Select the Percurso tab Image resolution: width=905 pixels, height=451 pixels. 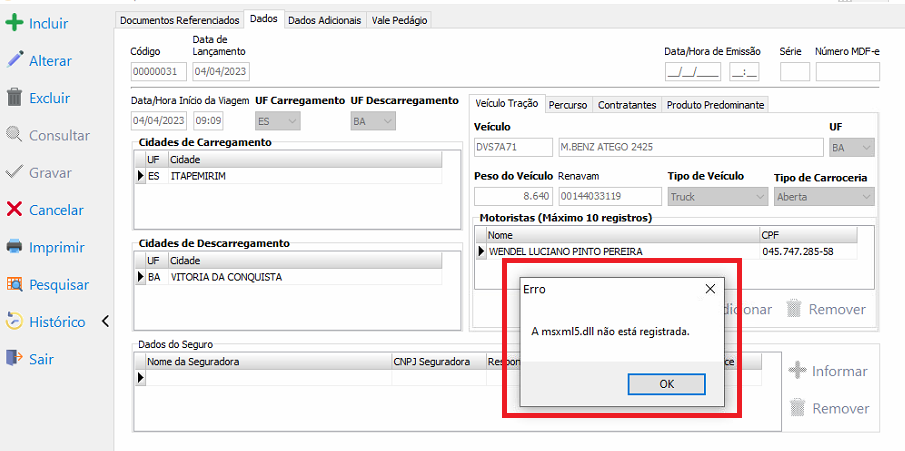point(568,105)
